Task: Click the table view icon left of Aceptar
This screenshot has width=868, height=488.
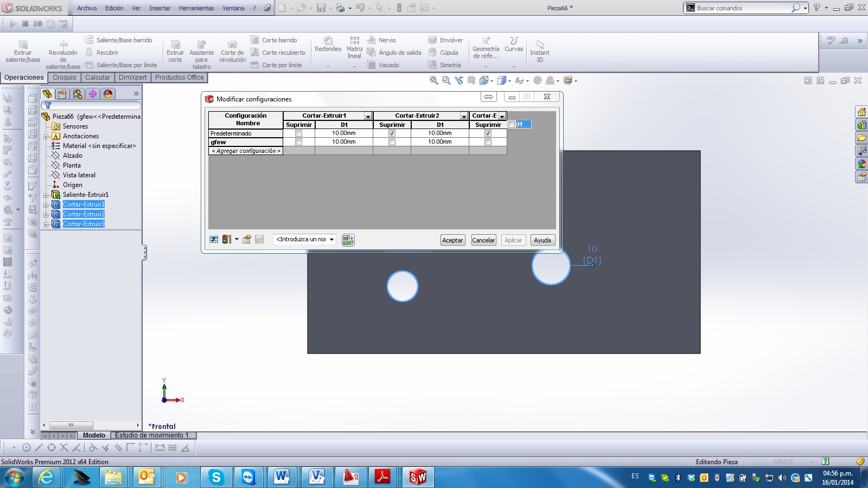Action: [x=348, y=240]
